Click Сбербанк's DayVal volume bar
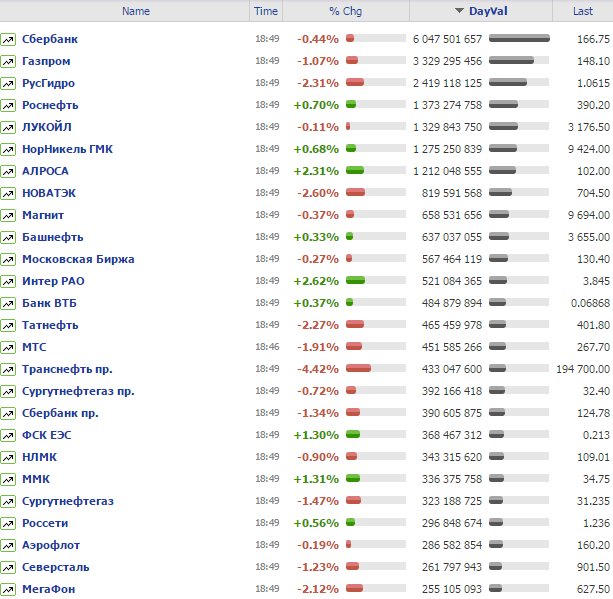The image size is (613, 599). click(519, 39)
